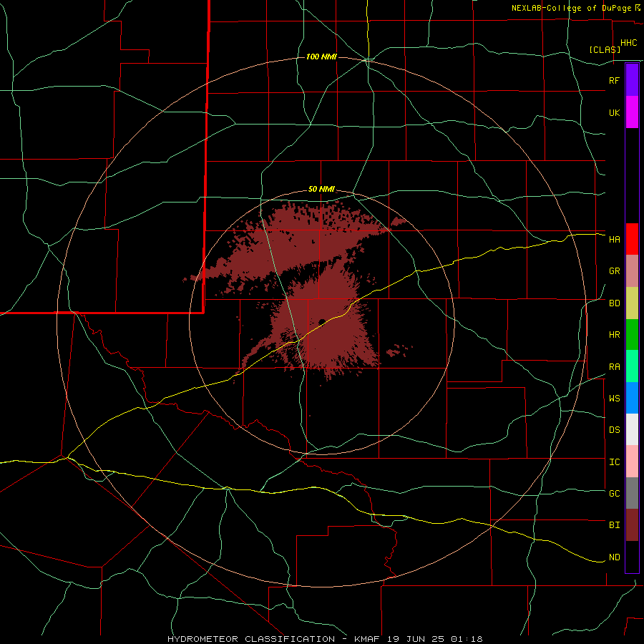Click the brown BI legend swatch
Screen dimensions: 644x644
tap(632, 525)
